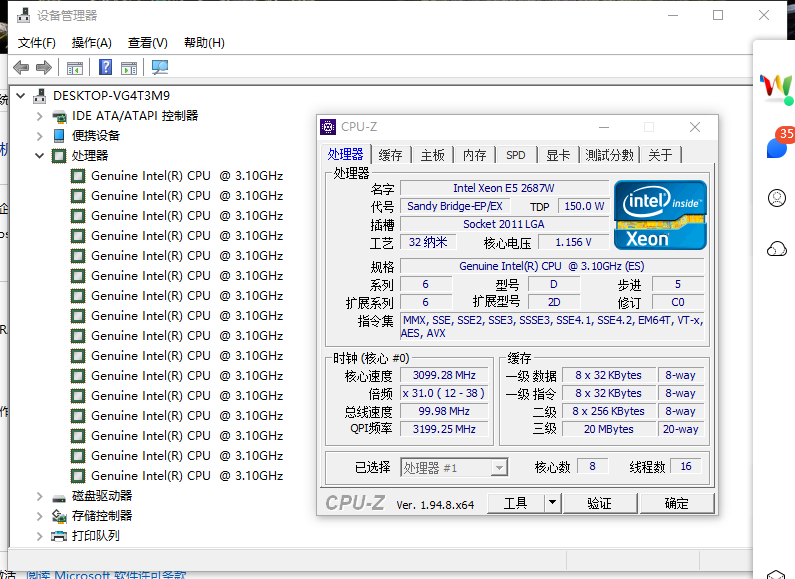Image resolution: width=795 pixels, height=579 pixels.
Task: Expand the 磁盘驱动器 node
Action: point(40,496)
